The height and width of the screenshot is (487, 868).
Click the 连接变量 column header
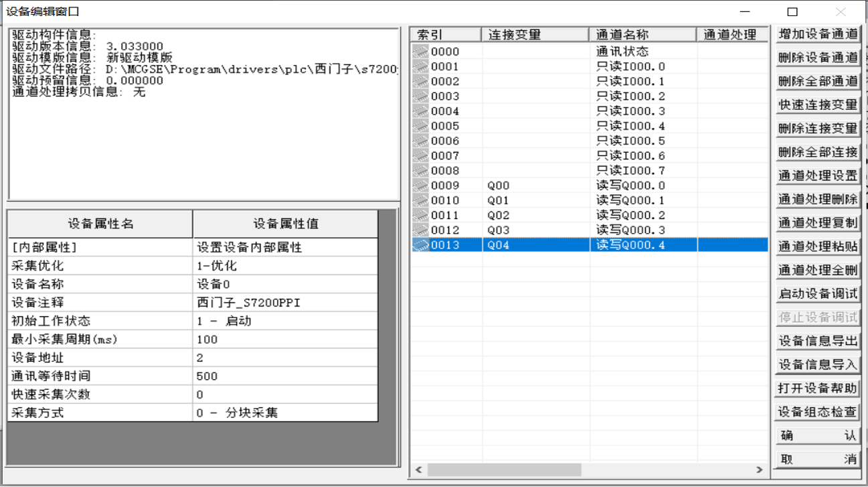(x=535, y=35)
